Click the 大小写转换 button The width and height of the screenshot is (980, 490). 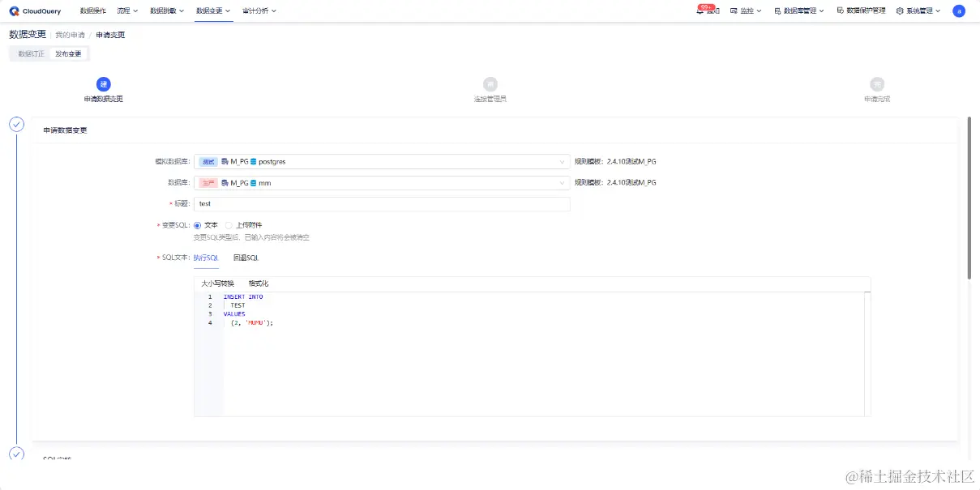pos(217,283)
